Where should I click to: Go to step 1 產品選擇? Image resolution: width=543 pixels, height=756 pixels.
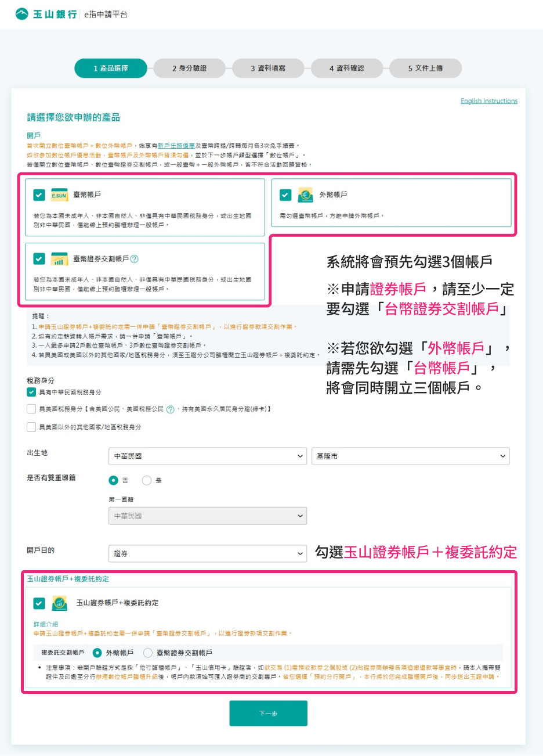click(x=111, y=68)
